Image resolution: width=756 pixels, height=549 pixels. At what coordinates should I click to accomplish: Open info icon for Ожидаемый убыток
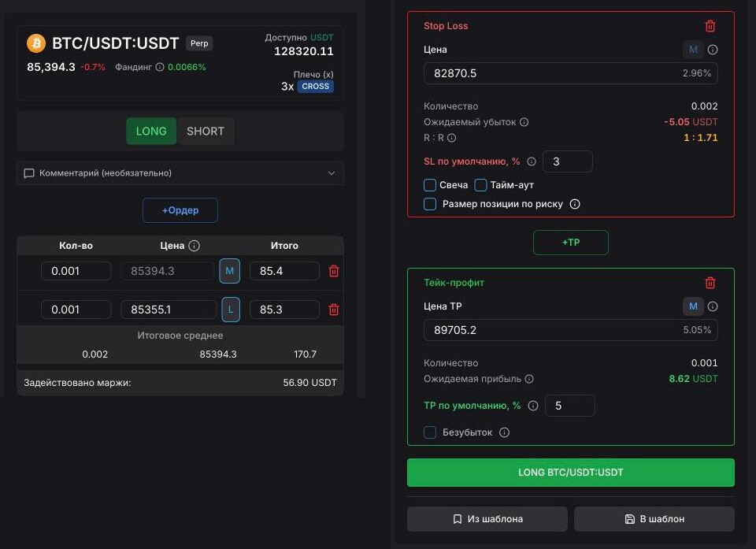[524, 122]
